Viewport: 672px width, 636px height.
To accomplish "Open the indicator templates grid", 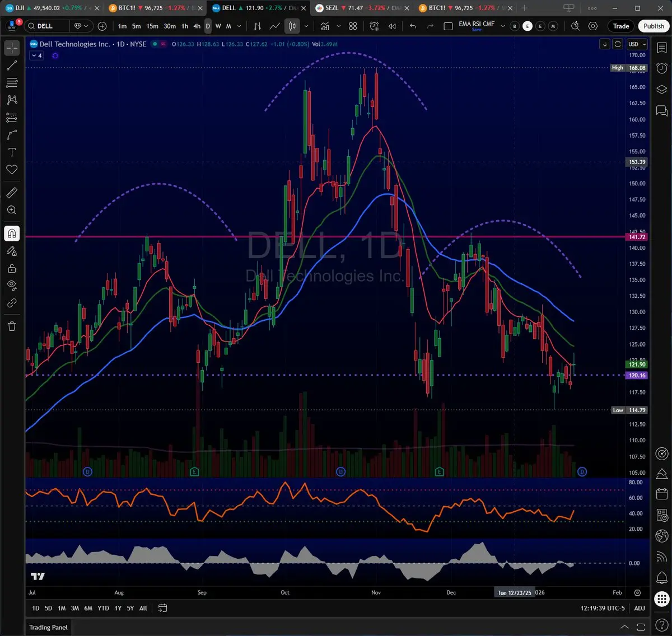I will click(x=353, y=26).
